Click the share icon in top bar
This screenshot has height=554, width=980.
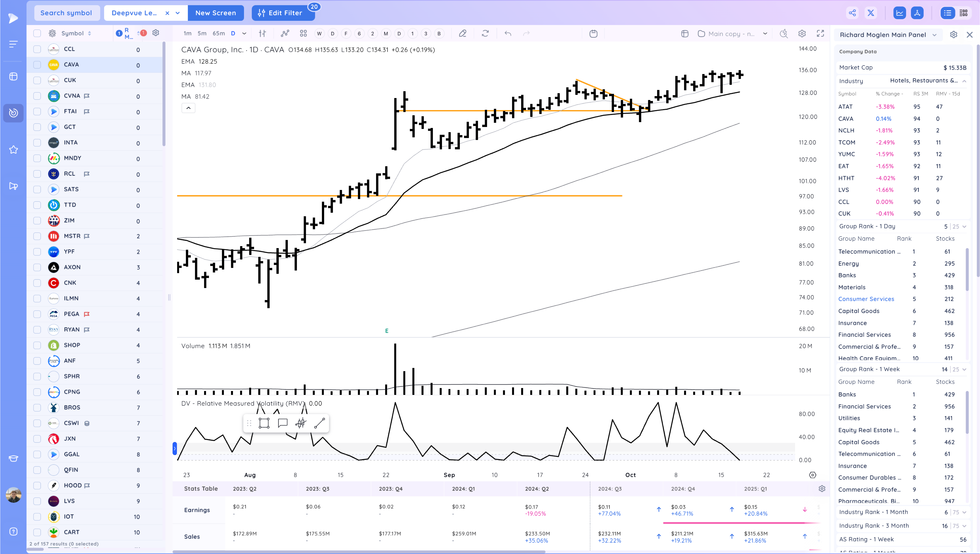[853, 13]
